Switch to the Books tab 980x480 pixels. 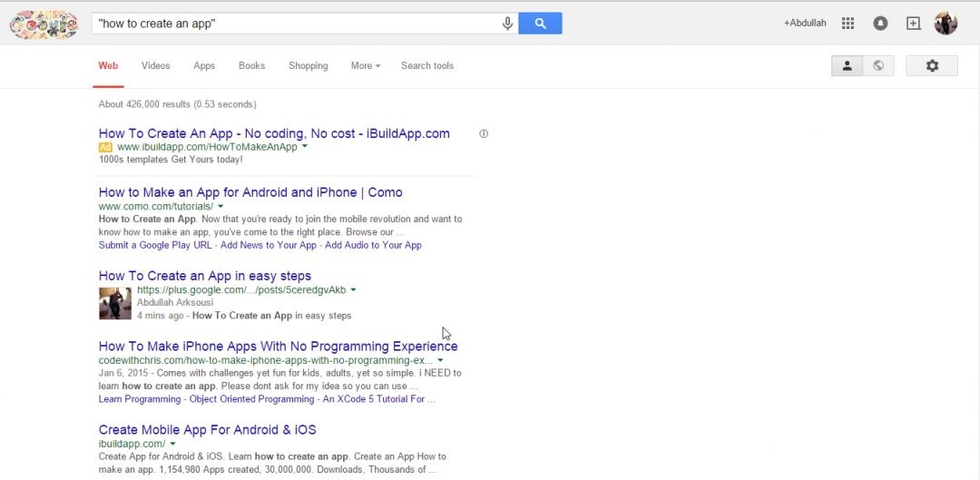click(252, 65)
